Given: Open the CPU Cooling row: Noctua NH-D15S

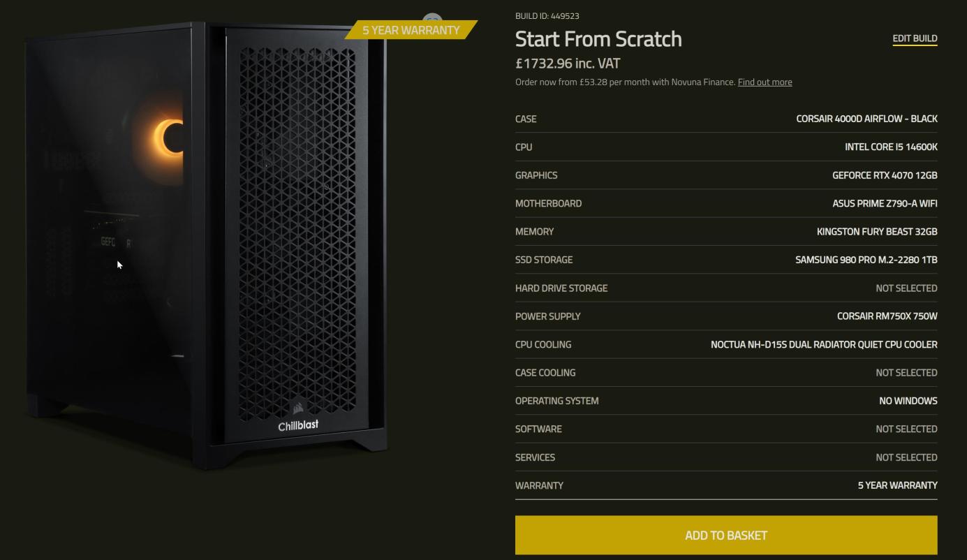Looking at the screenshot, I should tap(726, 345).
